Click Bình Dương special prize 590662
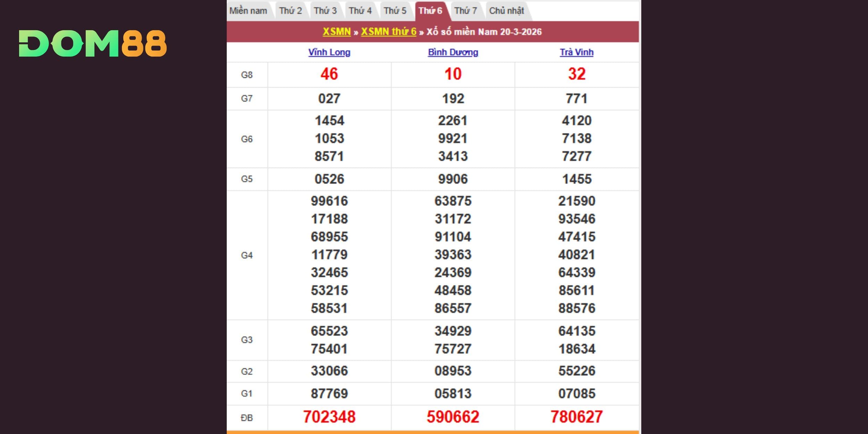This screenshot has width=868, height=434. coord(453,417)
